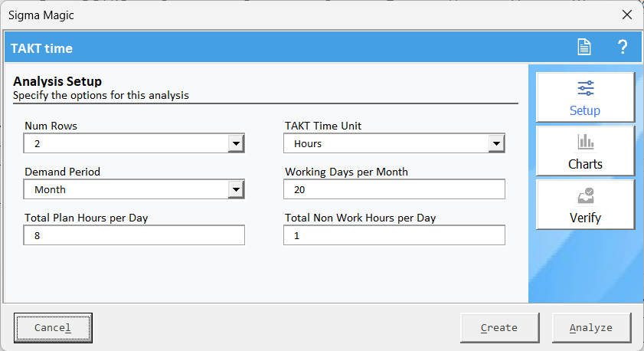Focus the Total Non Work Hours per Day field
644x351 pixels.
(x=394, y=235)
